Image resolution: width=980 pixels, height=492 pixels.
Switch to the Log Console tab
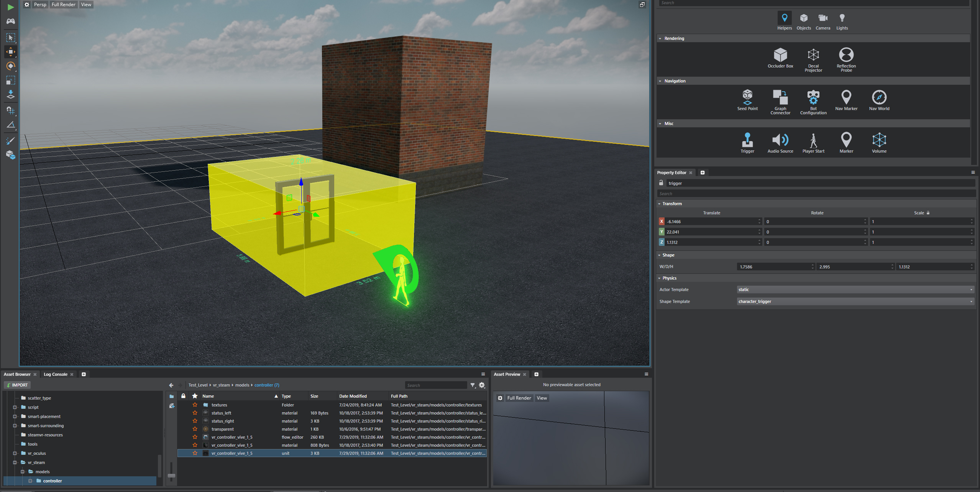tap(55, 374)
